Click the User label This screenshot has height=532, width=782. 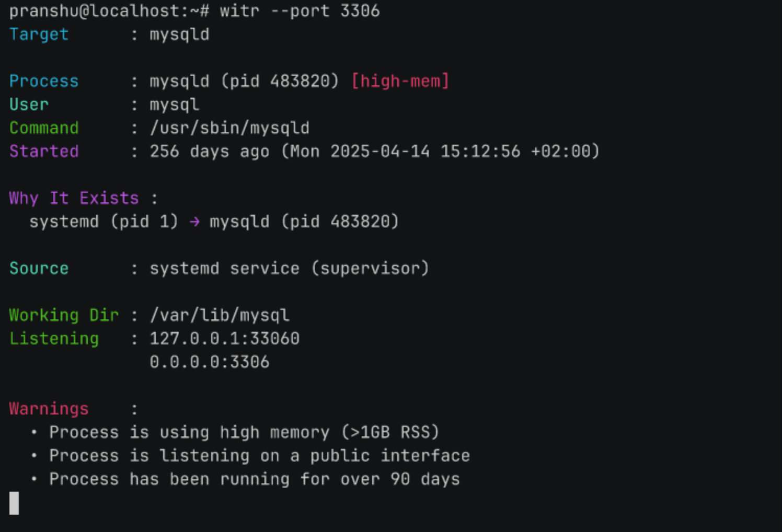tap(29, 105)
